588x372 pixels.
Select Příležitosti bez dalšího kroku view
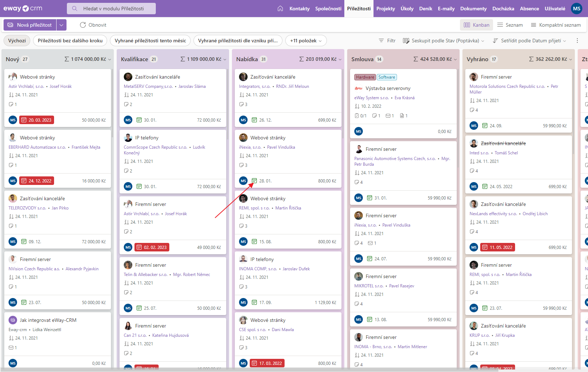pyautogui.click(x=70, y=41)
